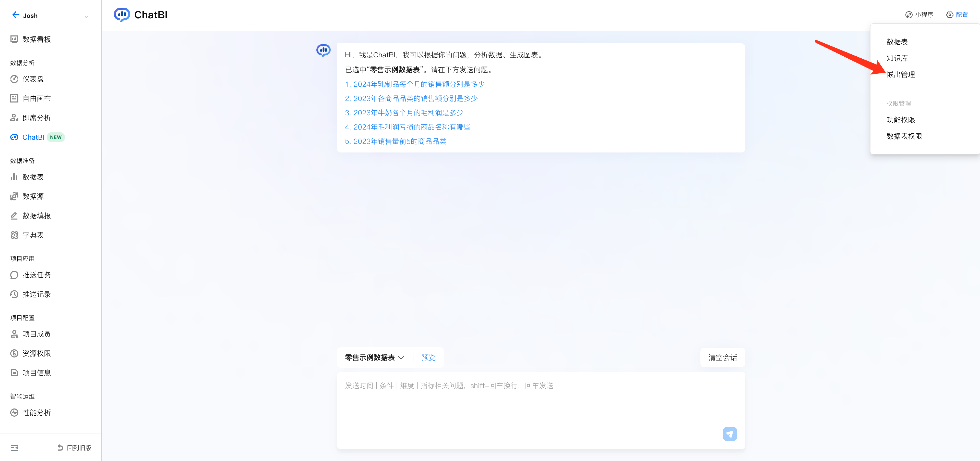
Task: Open 仪表盘 gauge icon in sidebar
Action: 14,79
